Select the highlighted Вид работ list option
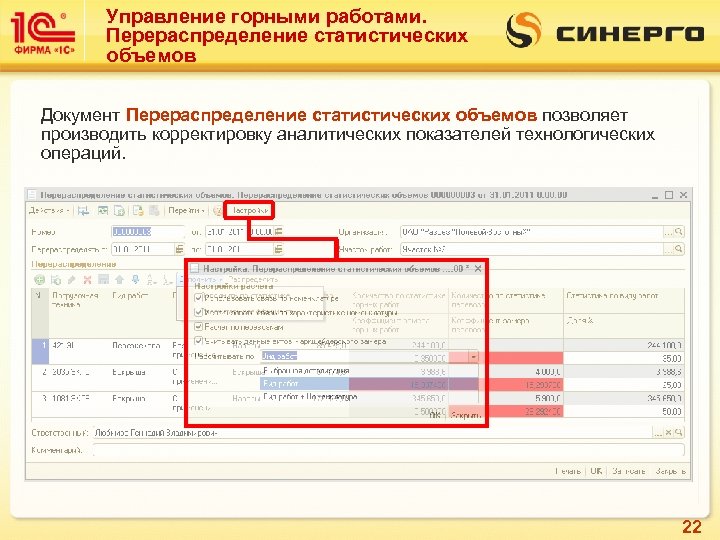 click(x=369, y=383)
